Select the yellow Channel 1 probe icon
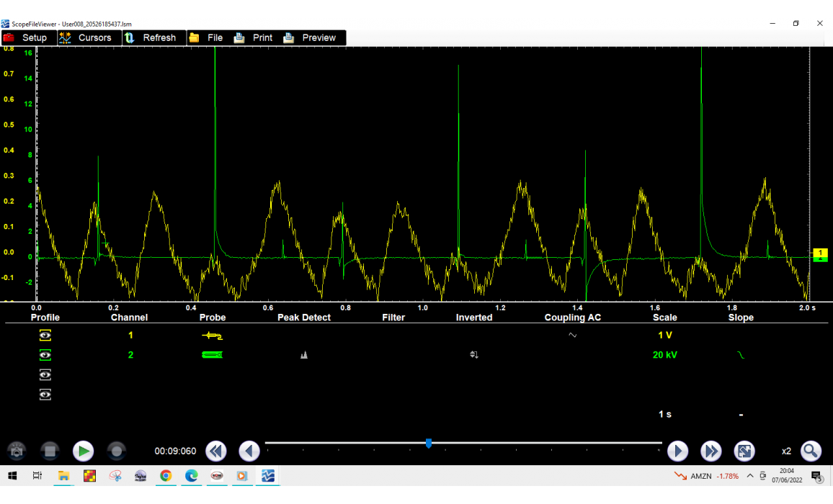This screenshot has height=504, width=833. click(213, 336)
